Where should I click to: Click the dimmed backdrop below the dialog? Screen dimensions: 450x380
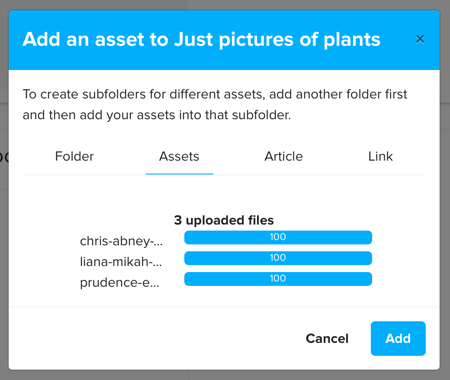(225, 376)
